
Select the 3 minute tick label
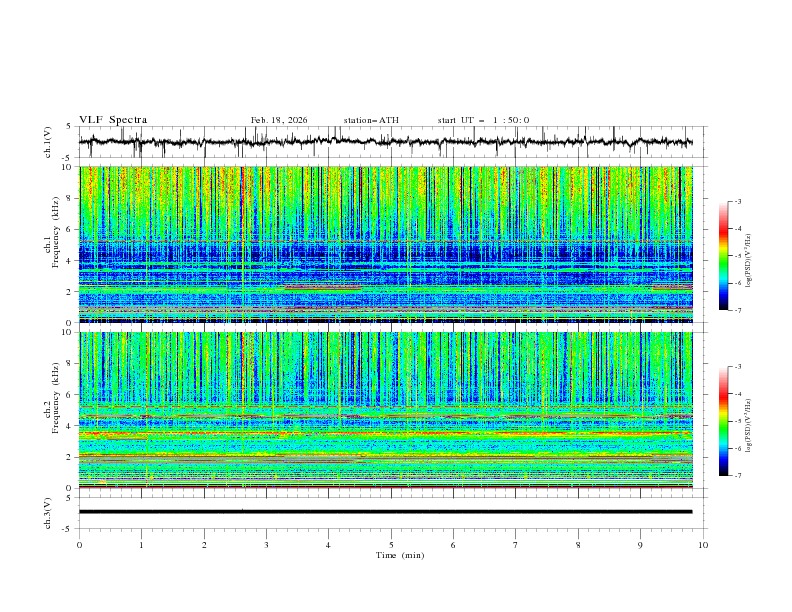(x=266, y=545)
